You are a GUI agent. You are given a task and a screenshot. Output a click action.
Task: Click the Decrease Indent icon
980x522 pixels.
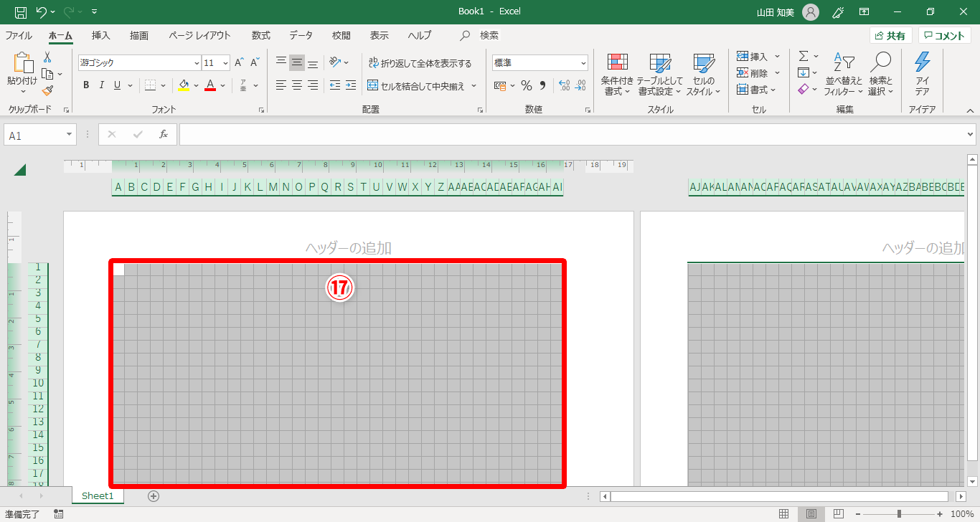[334, 85]
